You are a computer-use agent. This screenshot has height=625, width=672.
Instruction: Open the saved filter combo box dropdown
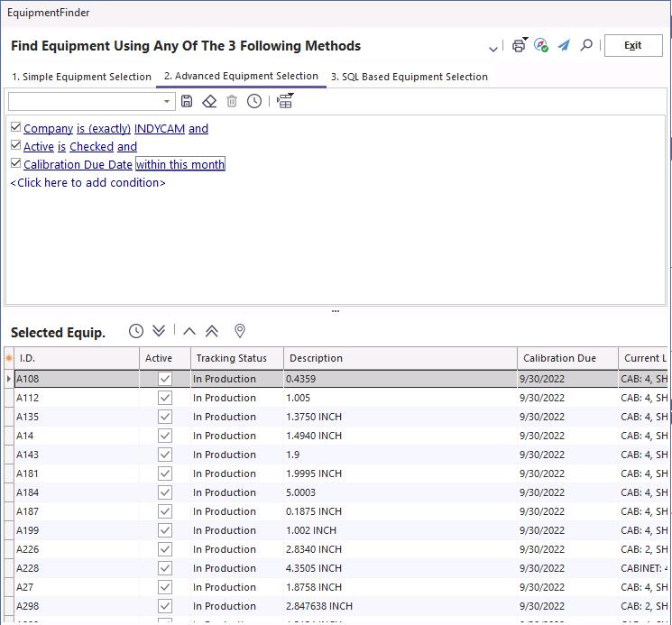(167, 102)
